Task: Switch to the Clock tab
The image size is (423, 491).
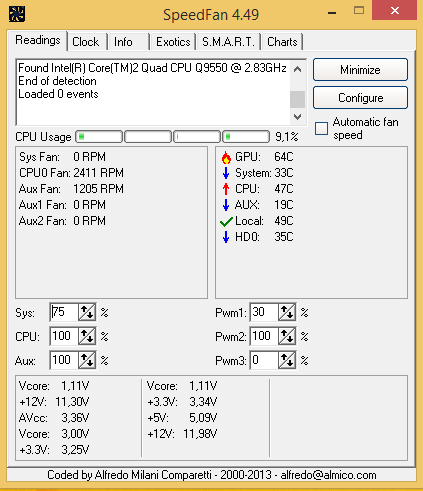Action: [x=86, y=42]
